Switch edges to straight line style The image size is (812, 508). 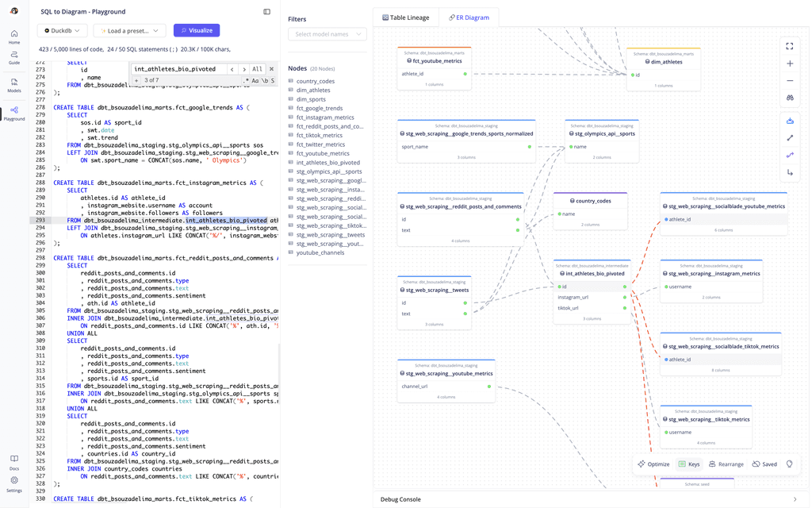pyautogui.click(x=789, y=137)
